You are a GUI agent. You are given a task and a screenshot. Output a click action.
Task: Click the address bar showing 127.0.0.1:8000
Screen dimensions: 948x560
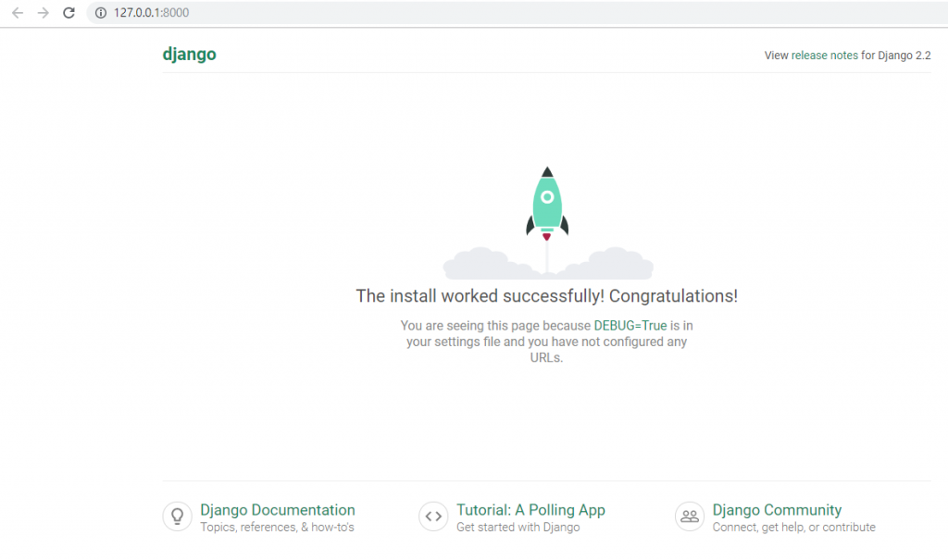pos(517,13)
